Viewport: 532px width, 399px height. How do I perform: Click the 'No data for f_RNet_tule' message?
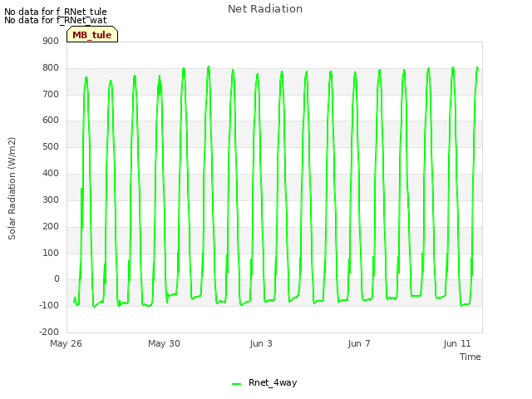click(x=56, y=12)
